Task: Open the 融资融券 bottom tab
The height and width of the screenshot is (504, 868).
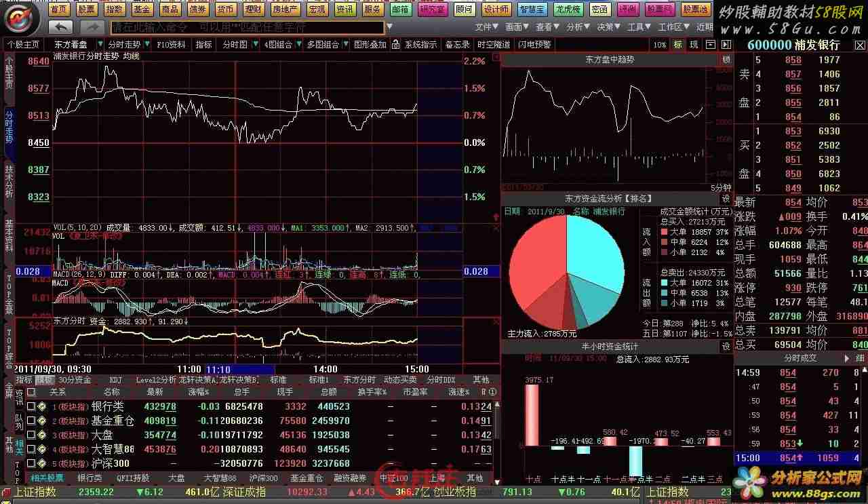Action: point(350,478)
